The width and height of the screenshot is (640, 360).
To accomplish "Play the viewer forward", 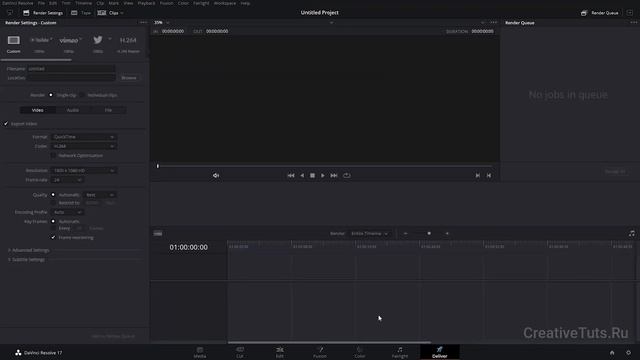I will 323,176.
